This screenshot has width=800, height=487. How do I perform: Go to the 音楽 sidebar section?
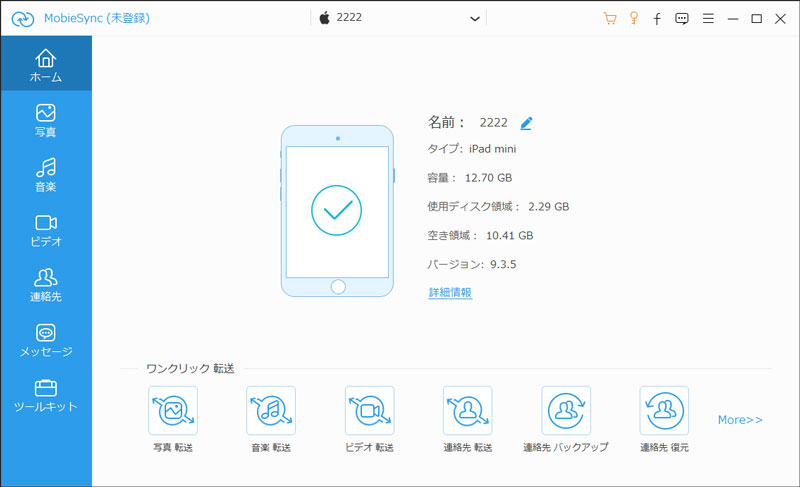[x=46, y=175]
